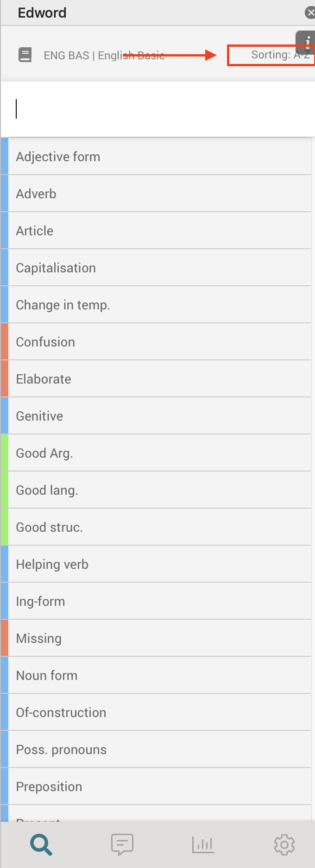The image size is (315, 868).
Task: Click the red bar next to Elaborate
Action: pos(5,379)
